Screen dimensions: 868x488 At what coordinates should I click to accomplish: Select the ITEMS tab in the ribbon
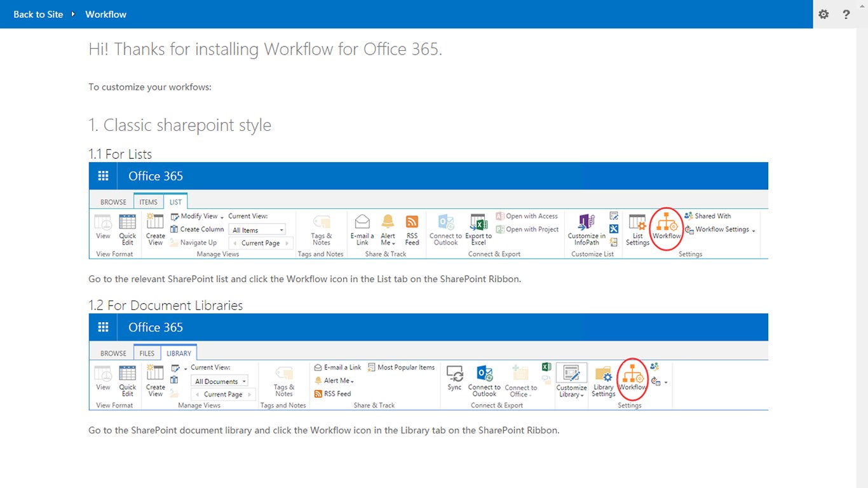[x=148, y=202]
